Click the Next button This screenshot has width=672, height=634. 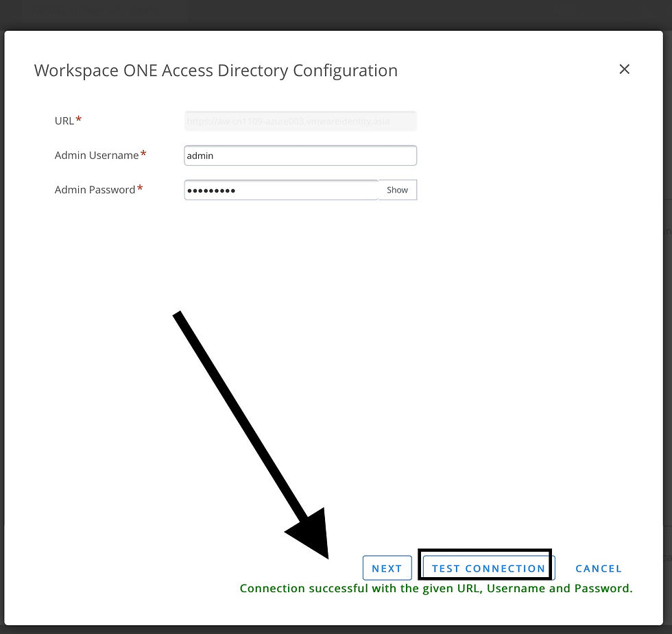tap(387, 568)
